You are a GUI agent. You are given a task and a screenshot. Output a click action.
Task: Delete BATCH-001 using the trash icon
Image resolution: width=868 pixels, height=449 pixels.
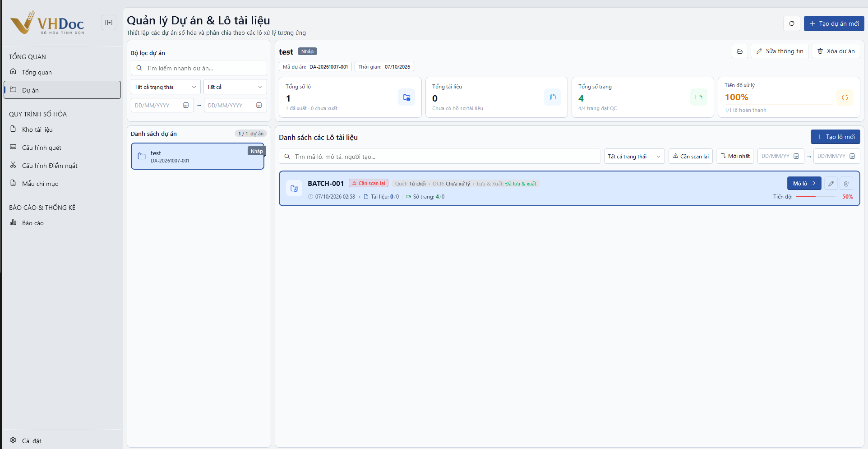click(846, 184)
